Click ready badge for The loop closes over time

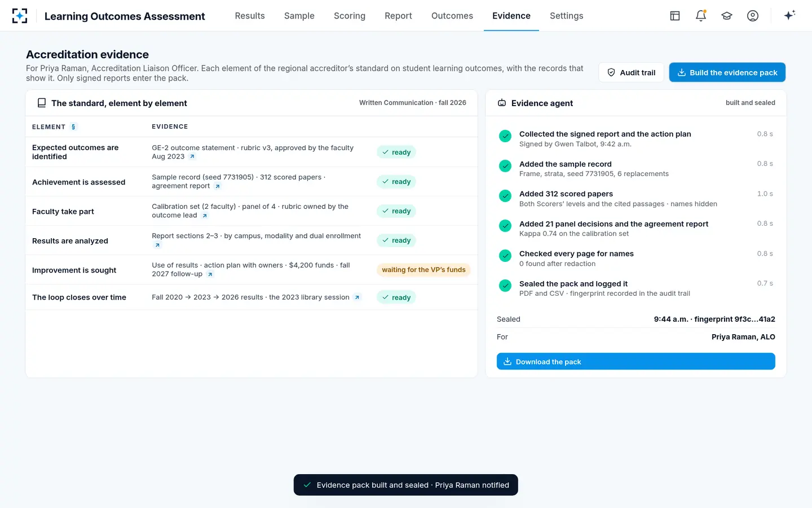(396, 297)
